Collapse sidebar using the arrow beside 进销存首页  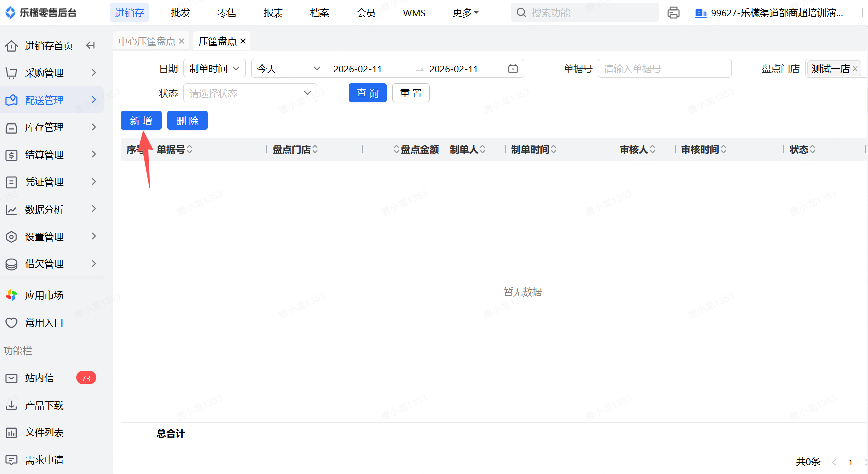click(90, 46)
